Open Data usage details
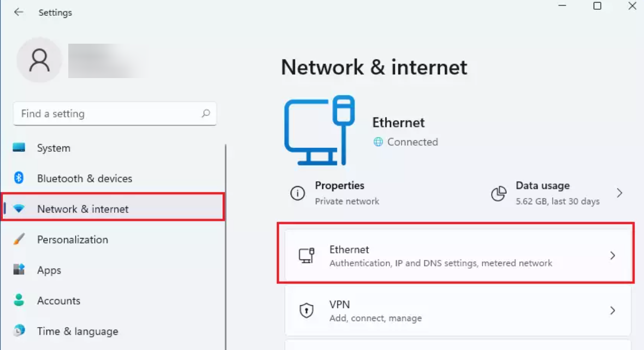Image resolution: width=644 pixels, height=350 pixels. point(557,193)
